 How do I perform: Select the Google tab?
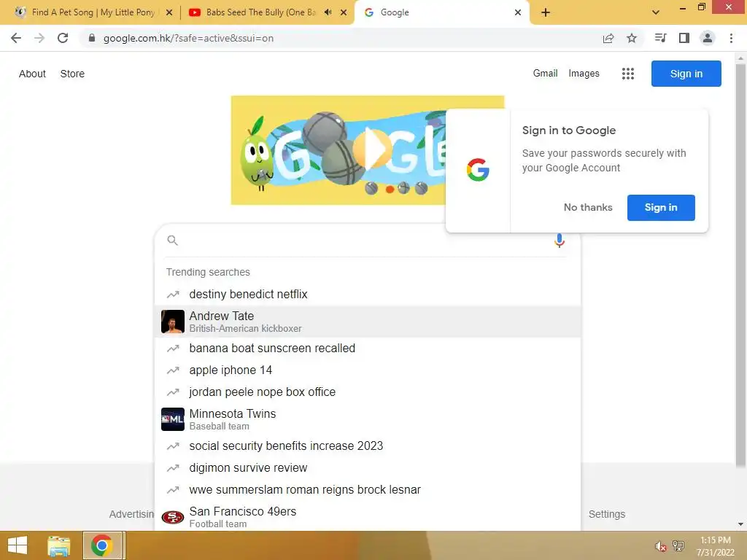441,12
